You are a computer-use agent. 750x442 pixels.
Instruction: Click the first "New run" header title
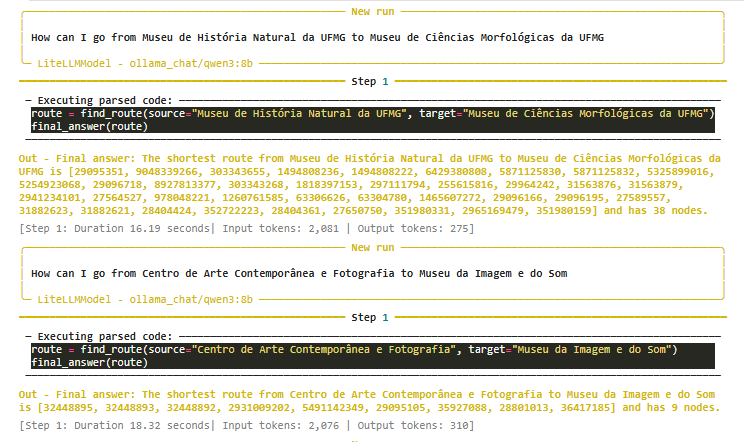(374, 12)
